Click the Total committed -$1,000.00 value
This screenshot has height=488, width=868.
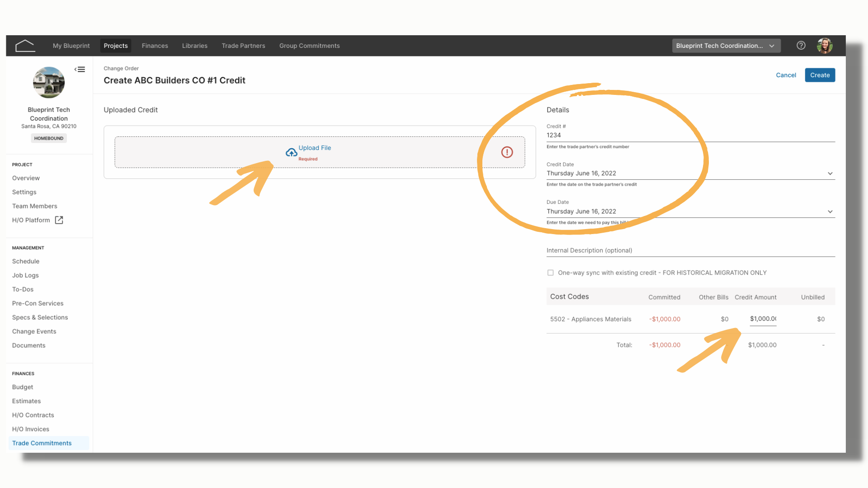click(665, 345)
